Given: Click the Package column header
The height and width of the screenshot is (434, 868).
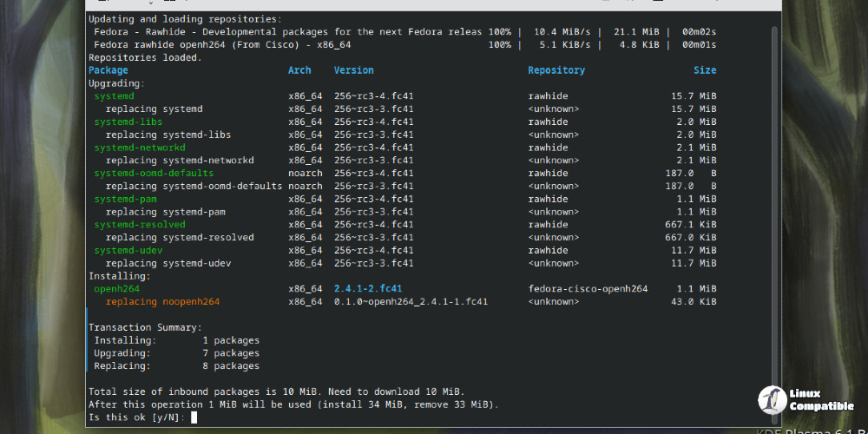Looking at the screenshot, I should pos(108,70).
